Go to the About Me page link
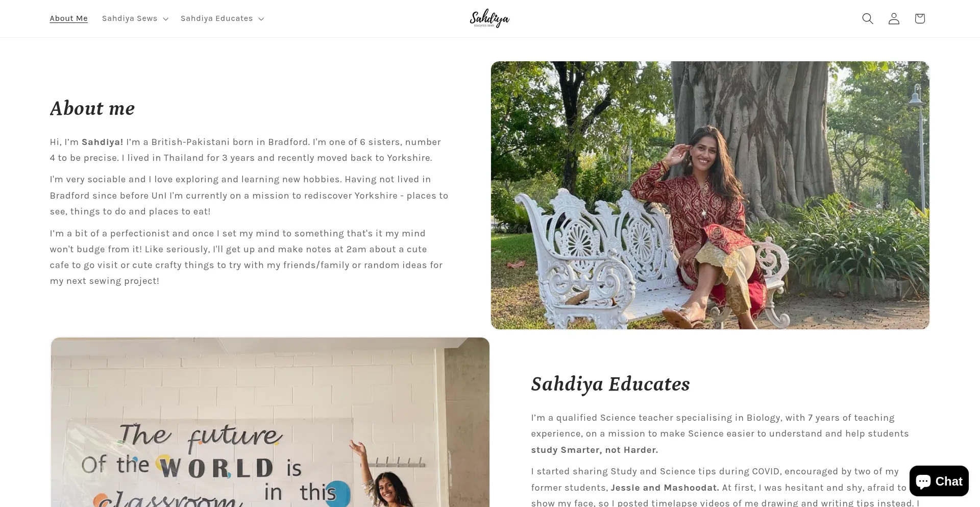The height and width of the screenshot is (507, 980). click(x=69, y=18)
